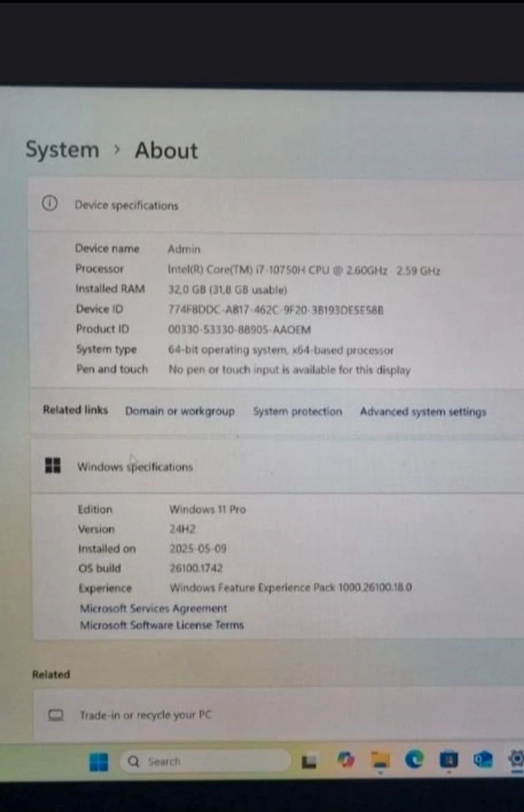Click the 32.0 GB installed RAM value
The image size is (524, 812).
[x=228, y=290]
